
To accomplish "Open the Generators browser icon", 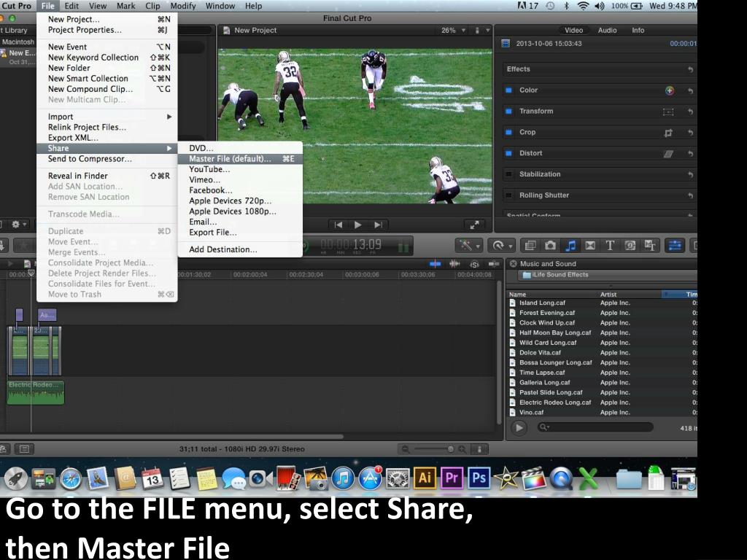I will (630, 245).
